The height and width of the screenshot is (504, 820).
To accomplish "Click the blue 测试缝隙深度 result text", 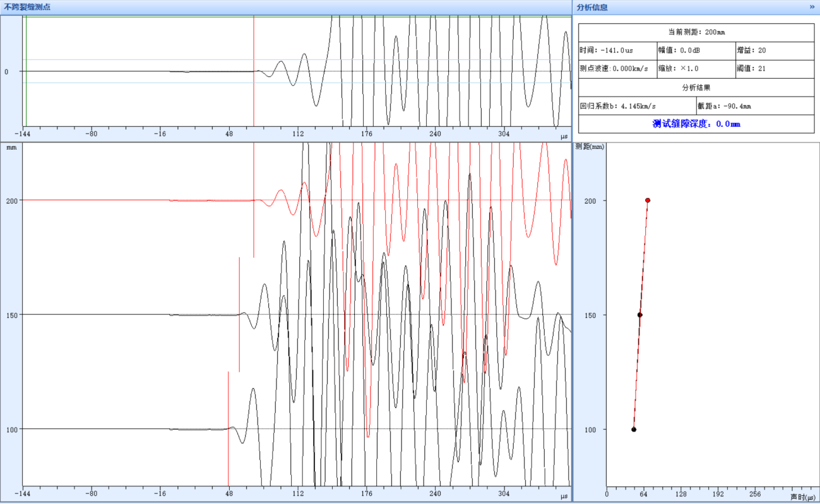I will point(696,124).
